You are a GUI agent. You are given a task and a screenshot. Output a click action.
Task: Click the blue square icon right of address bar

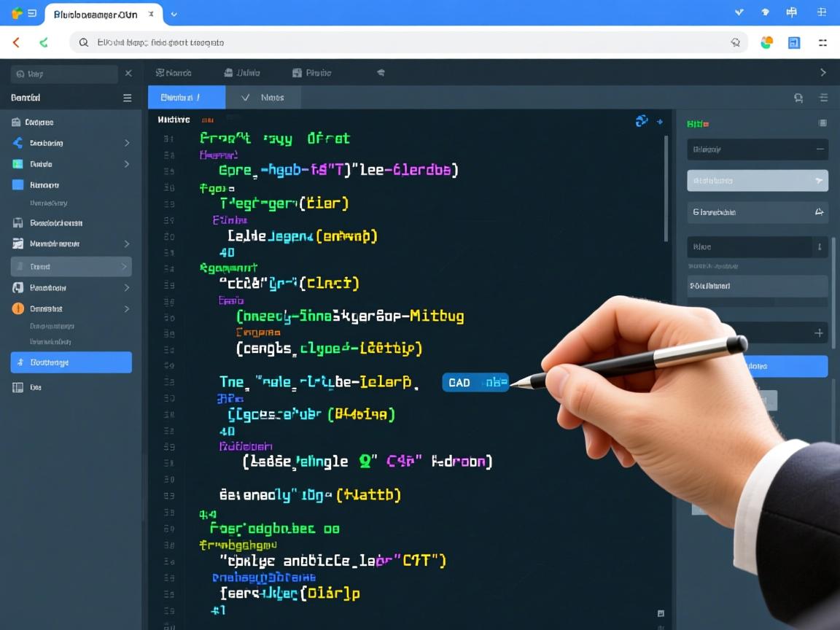794,43
